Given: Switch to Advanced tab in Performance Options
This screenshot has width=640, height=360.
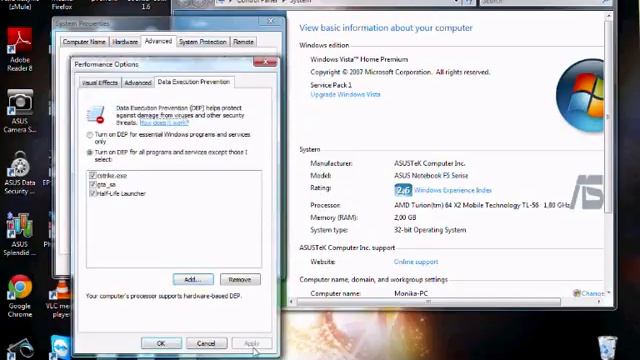Looking at the screenshot, I should 138,82.
